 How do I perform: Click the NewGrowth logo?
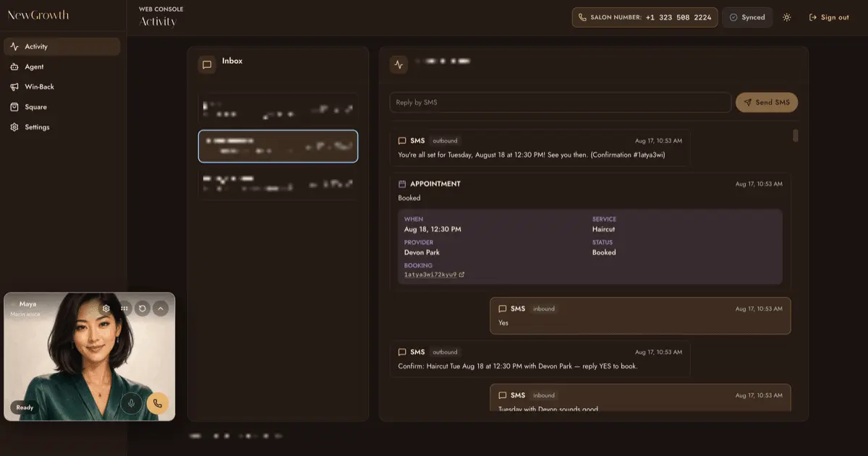pos(38,15)
